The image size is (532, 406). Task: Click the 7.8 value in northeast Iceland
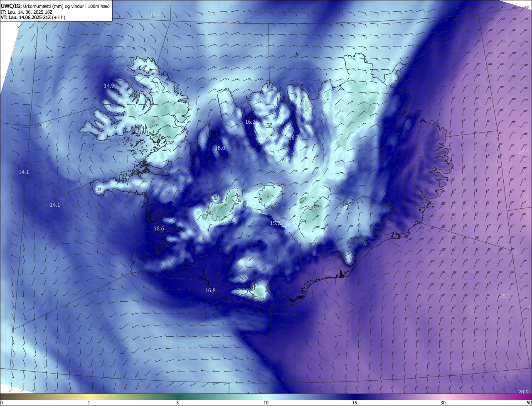tap(369, 109)
